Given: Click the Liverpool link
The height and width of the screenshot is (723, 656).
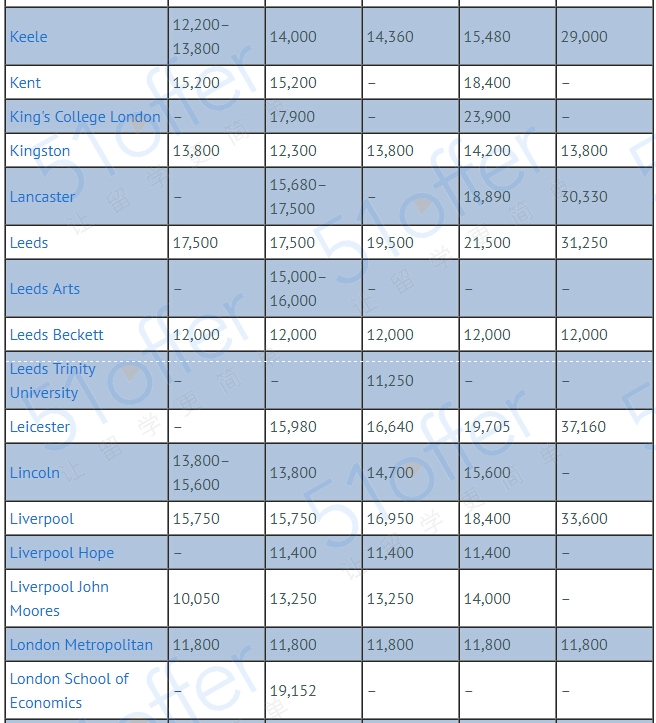Looking at the screenshot, I should (x=42, y=519).
